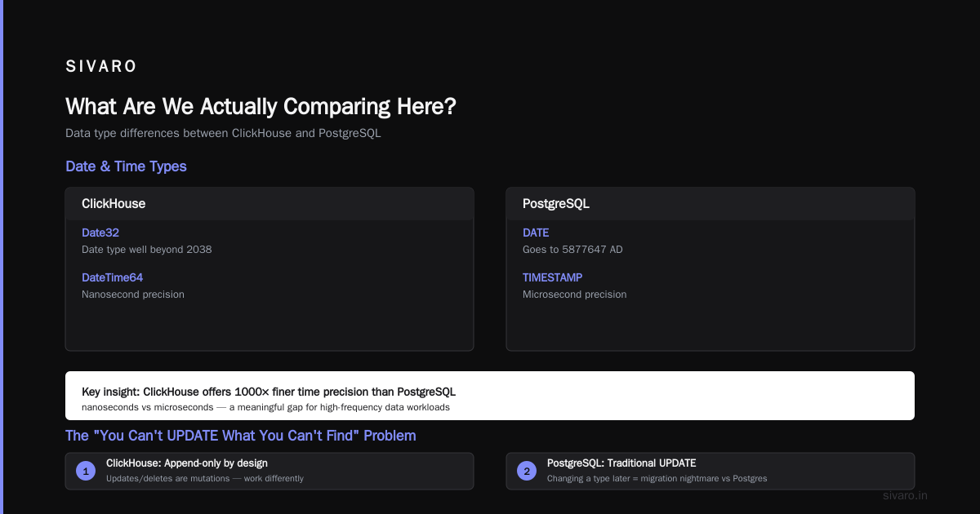The height and width of the screenshot is (514, 980).
Task: Click the PostgreSQL card header
Action: tap(710, 204)
